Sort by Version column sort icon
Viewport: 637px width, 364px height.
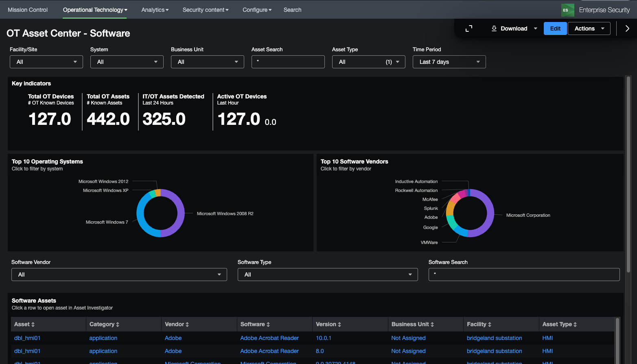[339, 325]
